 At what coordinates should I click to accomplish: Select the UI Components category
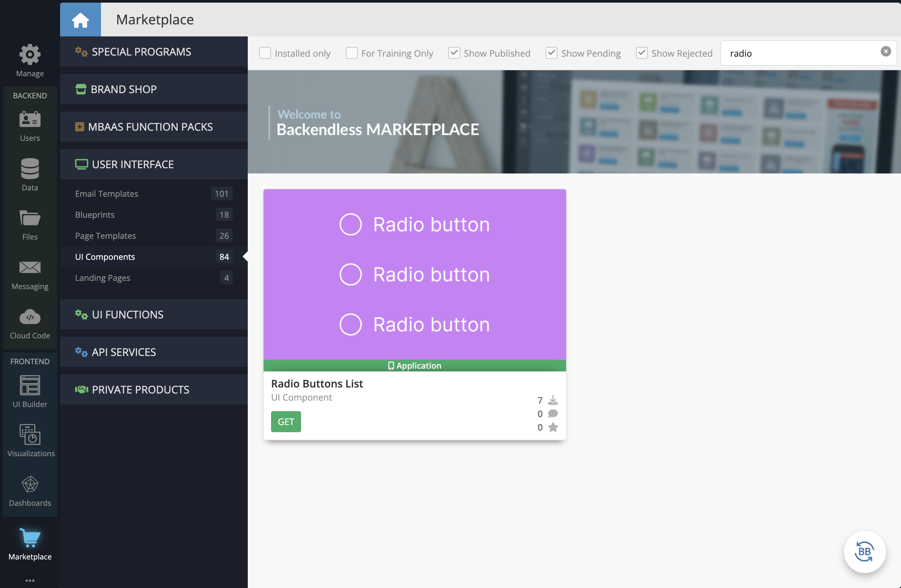(x=154, y=257)
